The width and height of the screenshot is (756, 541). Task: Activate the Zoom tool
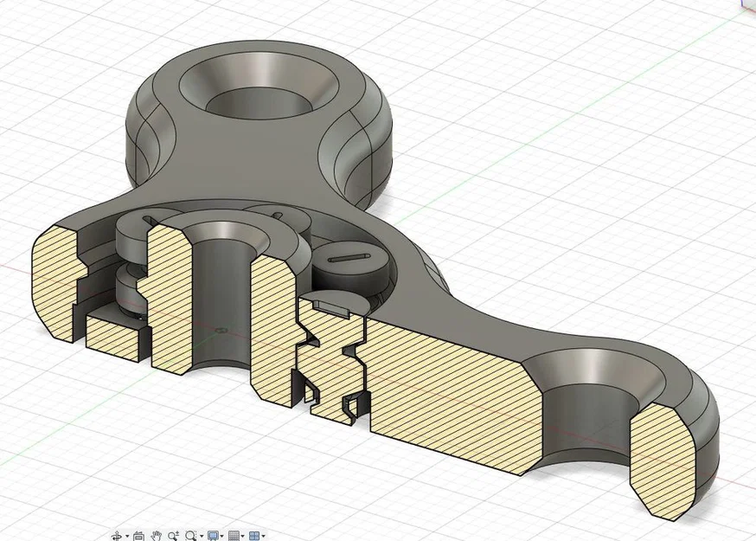[x=172, y=535]
